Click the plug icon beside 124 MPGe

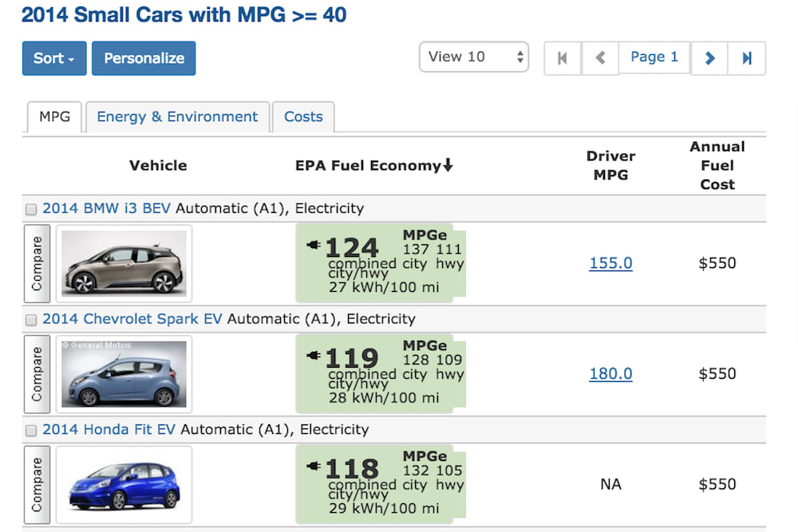[x=314, y=245]
